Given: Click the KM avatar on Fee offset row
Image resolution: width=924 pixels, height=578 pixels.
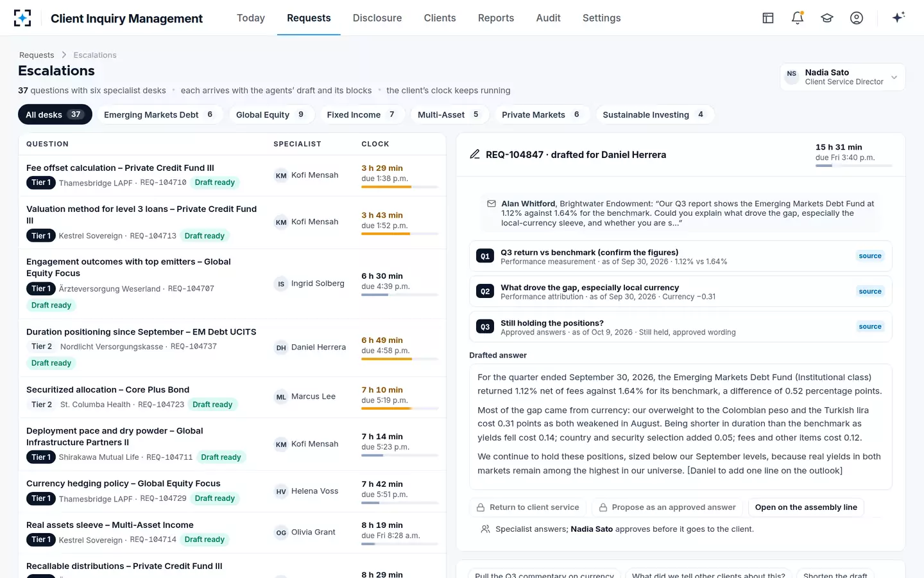Looking at the screenshot, I should point(281,175).
